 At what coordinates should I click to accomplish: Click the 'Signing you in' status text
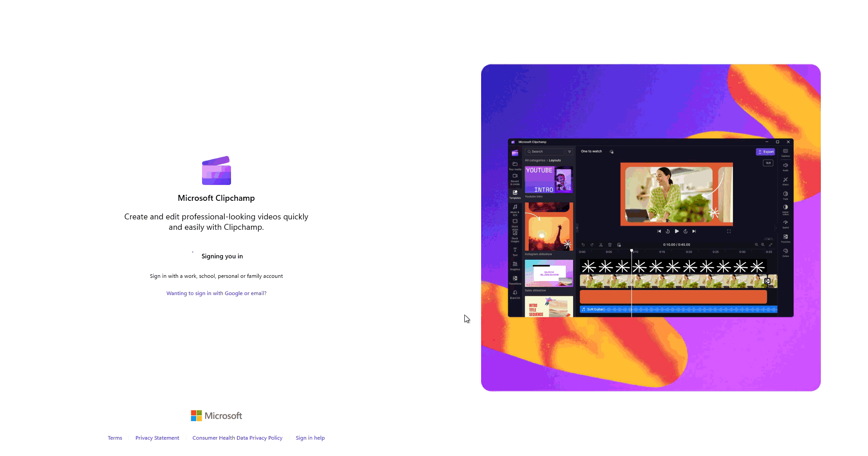(x=222, y=256)
